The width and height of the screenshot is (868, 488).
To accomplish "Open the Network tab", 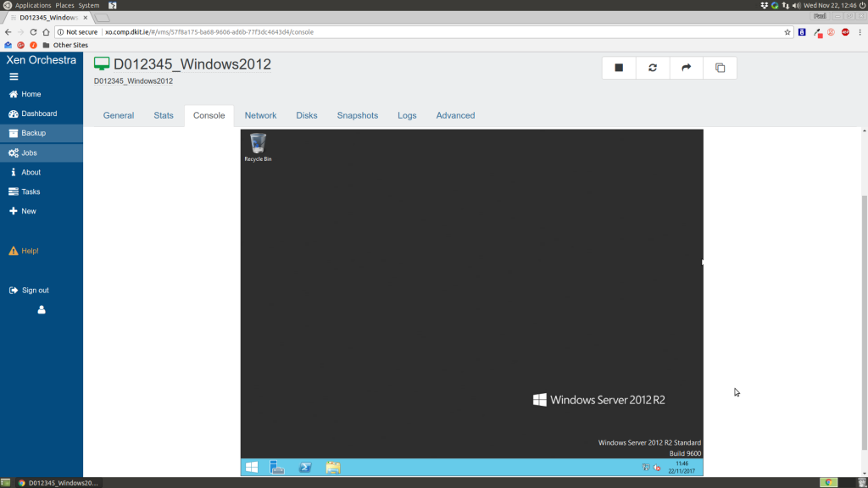I will [260, 115].
